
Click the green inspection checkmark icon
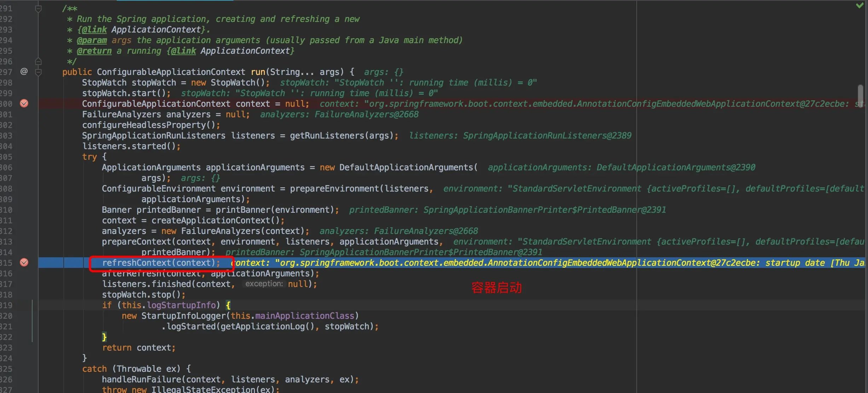click(x=860, y=5)
